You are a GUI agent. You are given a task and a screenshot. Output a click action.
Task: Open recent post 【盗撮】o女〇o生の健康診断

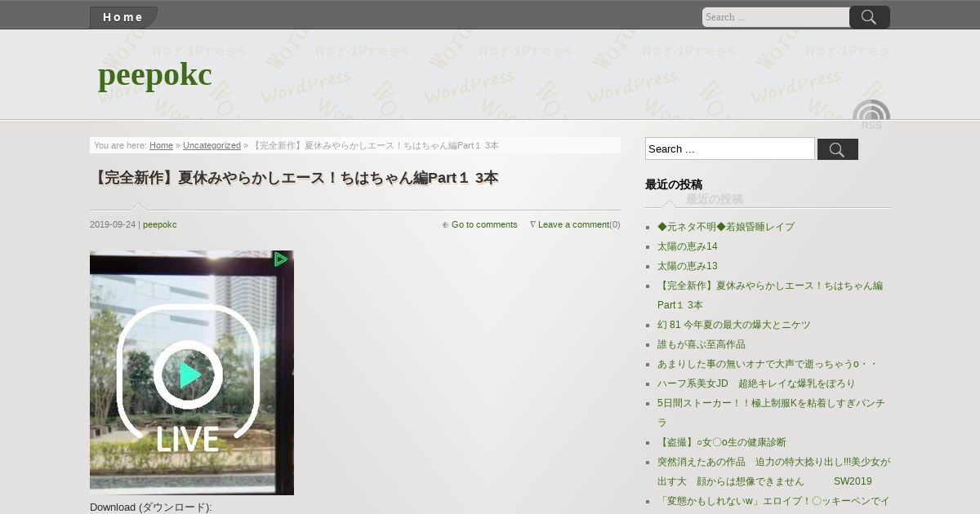pos(722,442)
